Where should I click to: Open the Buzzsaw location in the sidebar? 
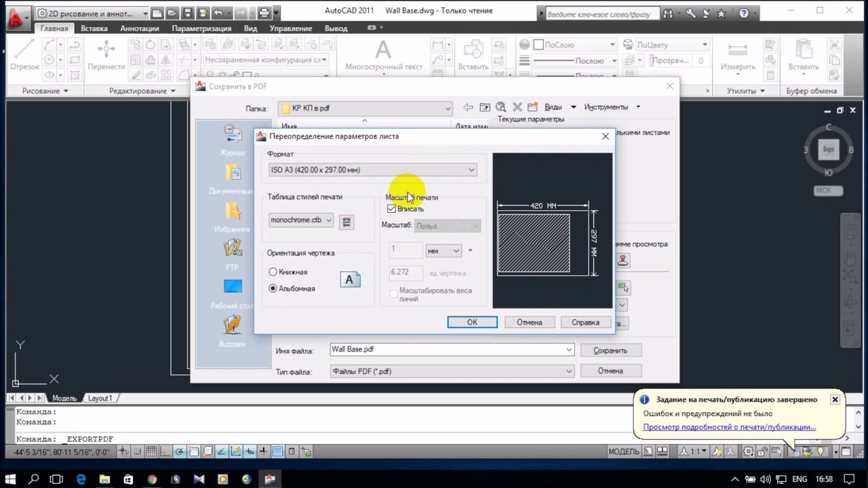coord(233,331)
